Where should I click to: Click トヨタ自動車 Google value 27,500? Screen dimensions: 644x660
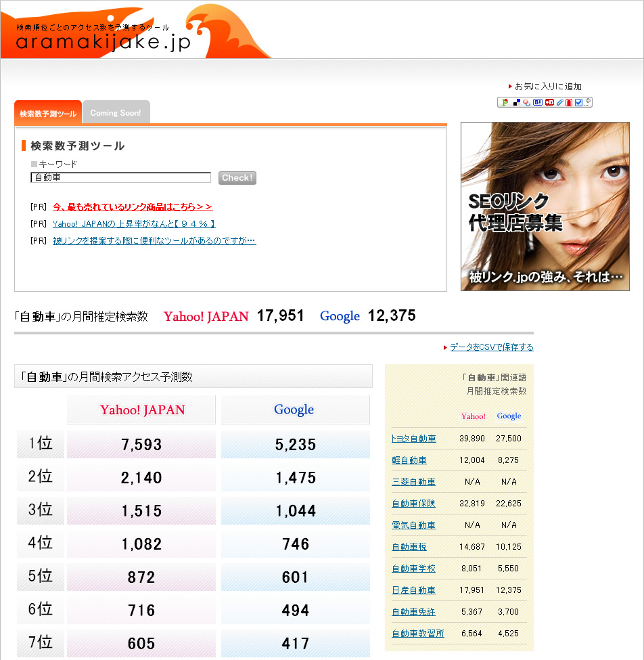tap(509, 438)
